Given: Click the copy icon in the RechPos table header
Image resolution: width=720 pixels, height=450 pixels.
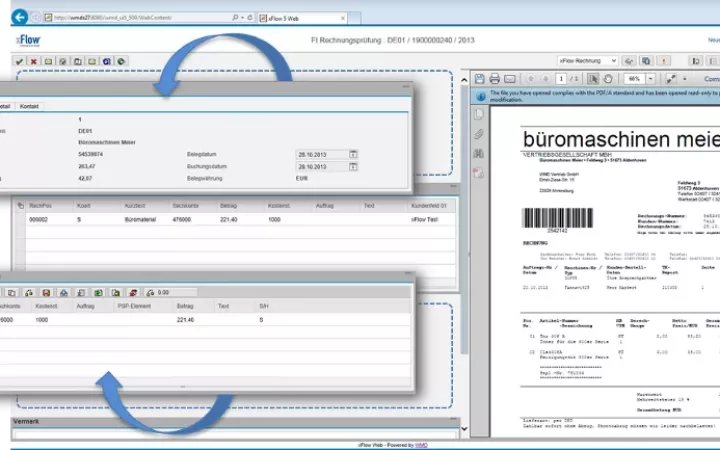Looking at the screenshot, I should pyautogui.click(x=20, y=206).
